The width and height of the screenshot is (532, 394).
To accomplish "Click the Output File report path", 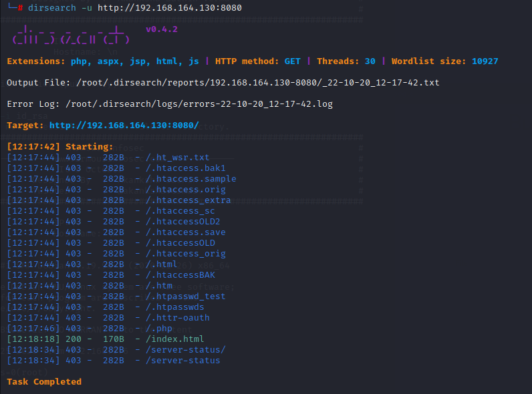I will point(257,82).
